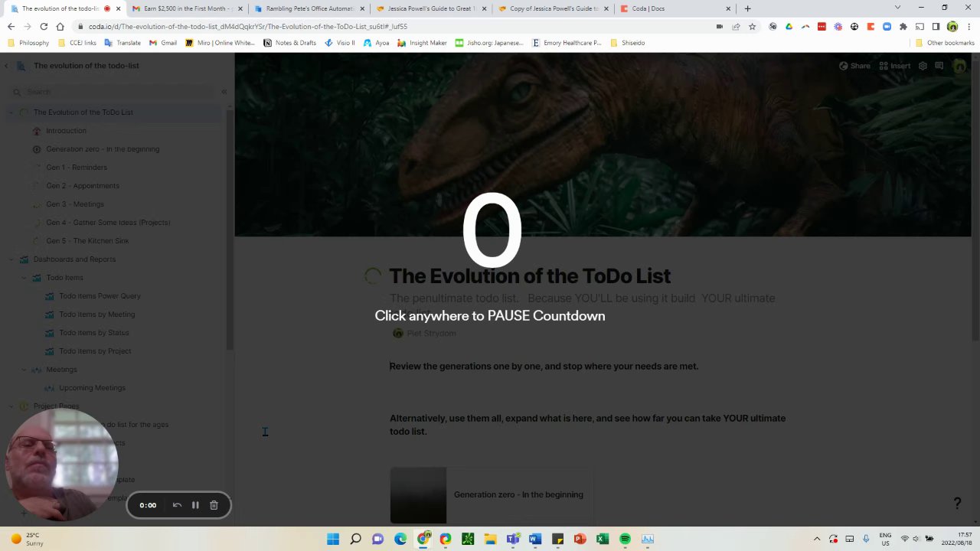Open the Chrome Extensions puzzle menu

(x=903, y=26)
